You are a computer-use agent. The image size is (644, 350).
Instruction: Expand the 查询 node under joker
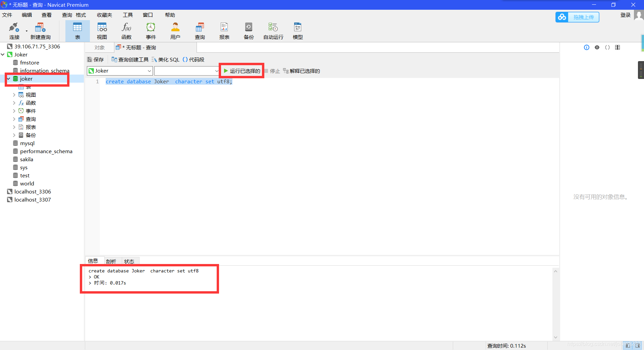tap(14, 119)
